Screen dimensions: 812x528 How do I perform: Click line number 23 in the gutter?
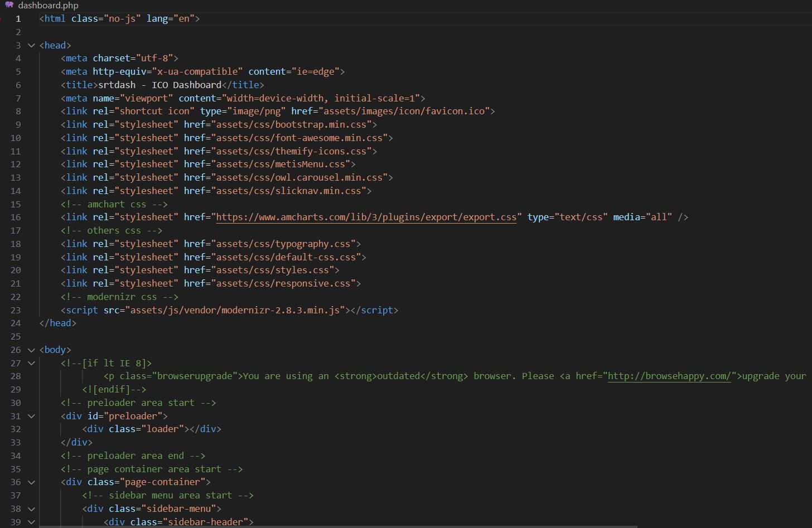[16, 310]
